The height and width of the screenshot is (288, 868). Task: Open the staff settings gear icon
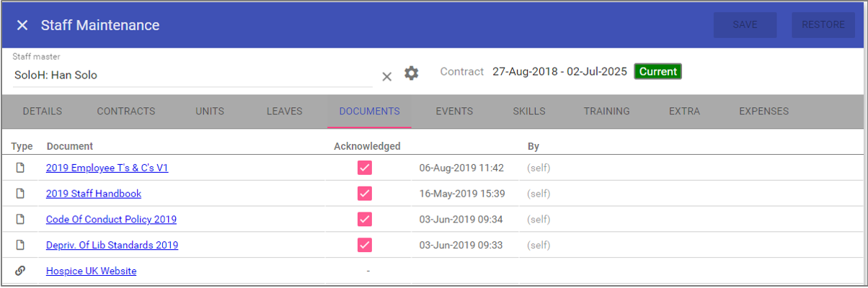(x=411, y=73)
